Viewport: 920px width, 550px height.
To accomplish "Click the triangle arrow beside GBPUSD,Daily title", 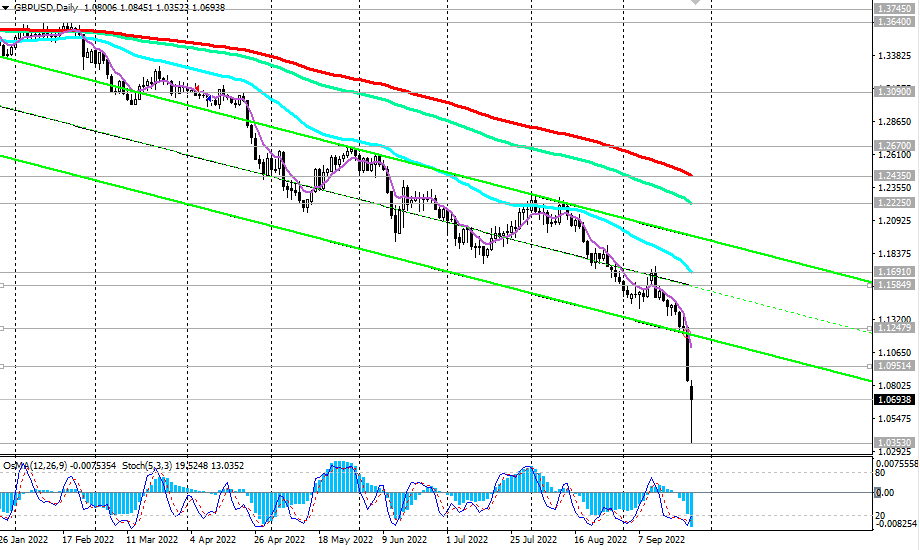I will (7, 6).
